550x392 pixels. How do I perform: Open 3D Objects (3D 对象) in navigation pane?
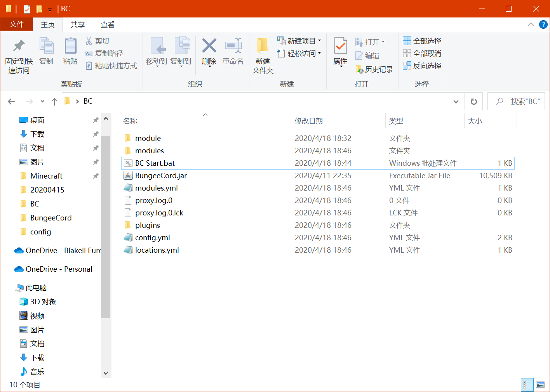click(x=38, y=302)
